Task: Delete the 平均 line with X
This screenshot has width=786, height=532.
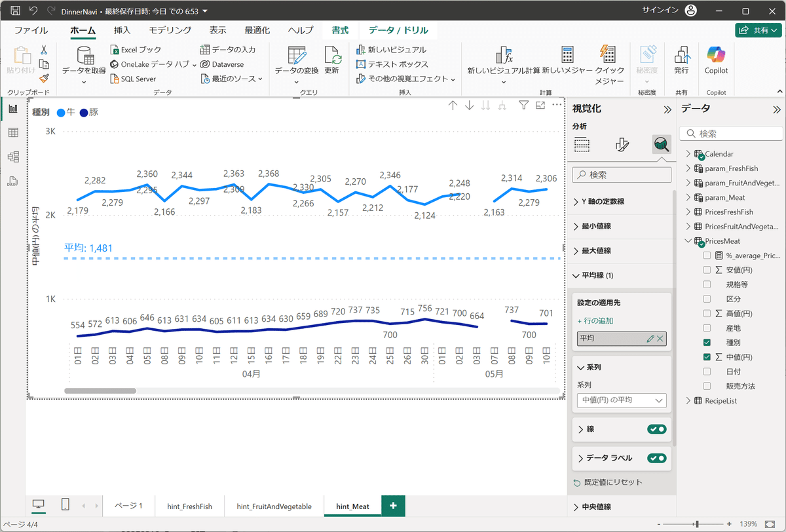Action: point(660,339)
